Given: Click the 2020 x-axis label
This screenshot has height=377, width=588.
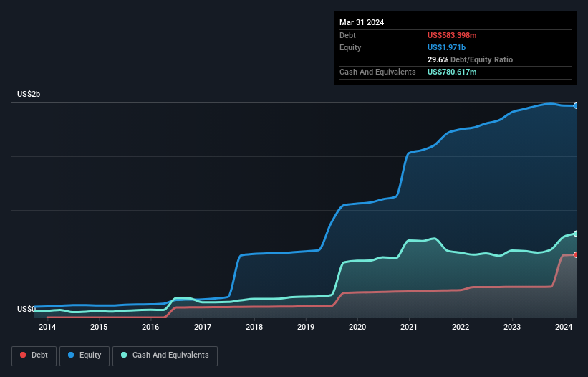Looking at the screenshot, I should pyautogui.click(x=357, y=327).
